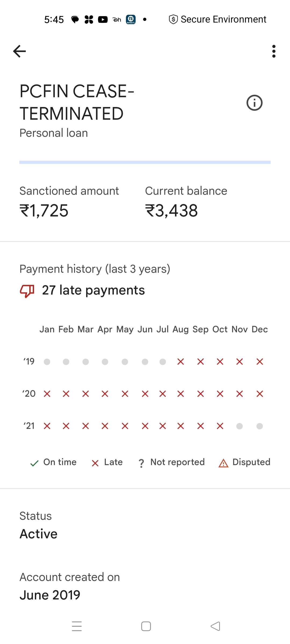Tap the info icon beside PCFIN title
Screen dimensions: 290x644
click(254, 103)
